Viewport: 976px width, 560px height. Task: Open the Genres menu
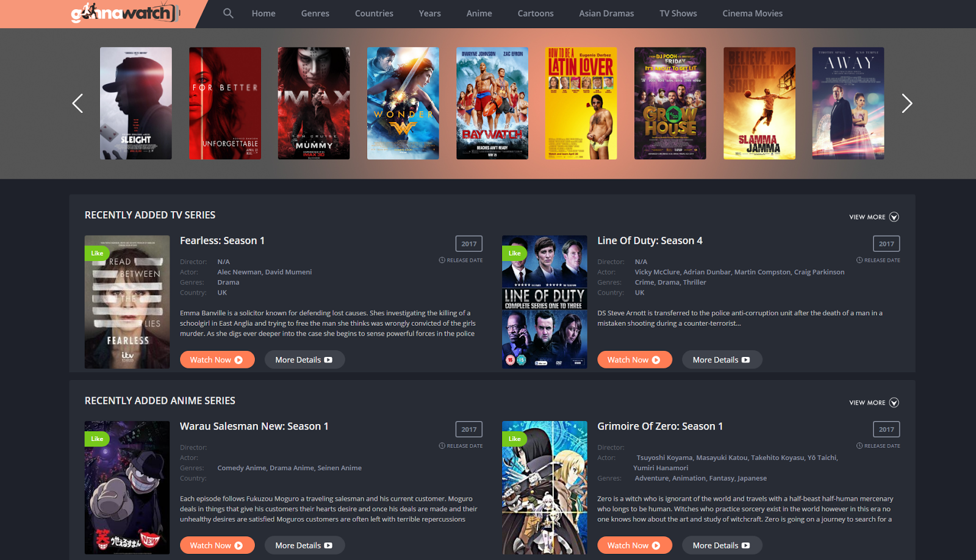[x=315, y=13]
